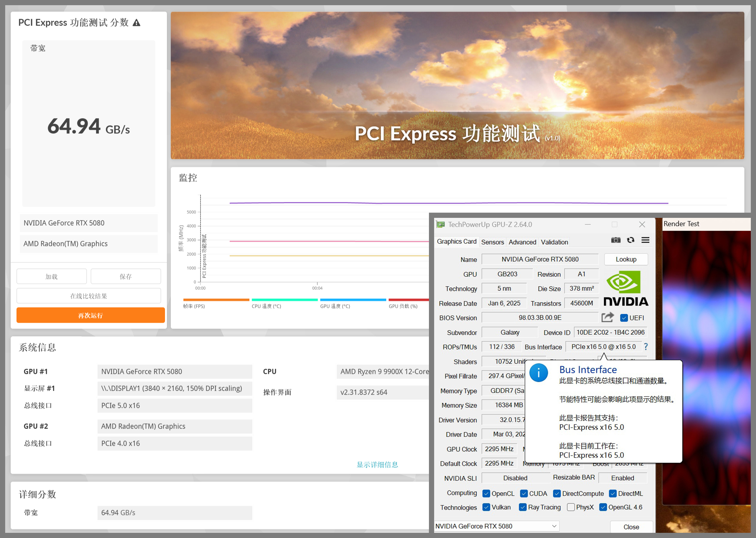
Task: Select AMD Radeon(TM) Graphics in score panel
Action: click(x=89, y=244)
